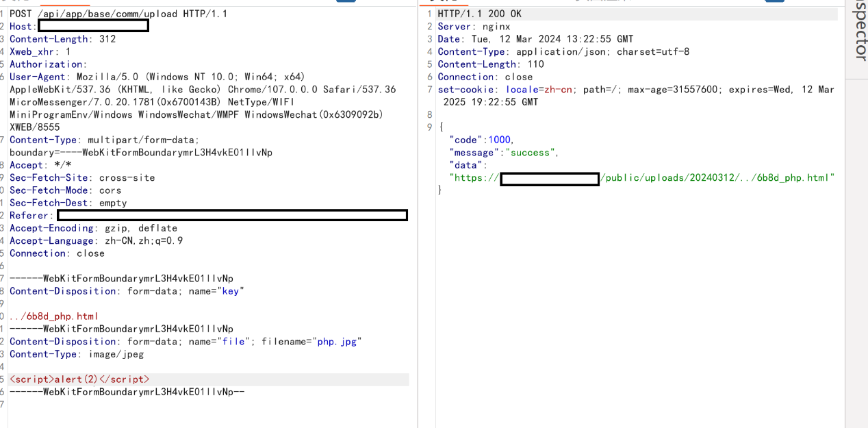Click the ../6b8d_php.html key value in request body
This screenshot has height=428, width=868.
[54, 316]
